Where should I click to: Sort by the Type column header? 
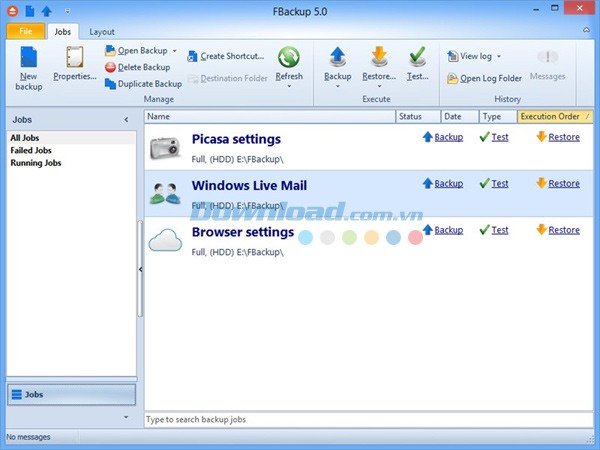point(498,117)
